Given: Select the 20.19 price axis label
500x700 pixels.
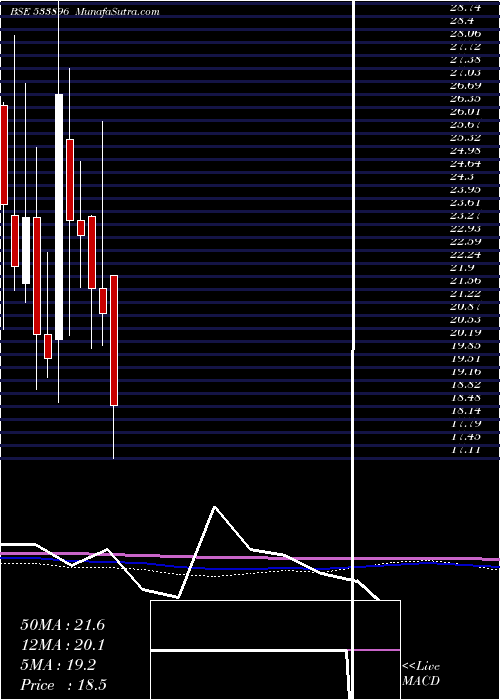Looking at the screenshot, I should [x=466, y=333].
